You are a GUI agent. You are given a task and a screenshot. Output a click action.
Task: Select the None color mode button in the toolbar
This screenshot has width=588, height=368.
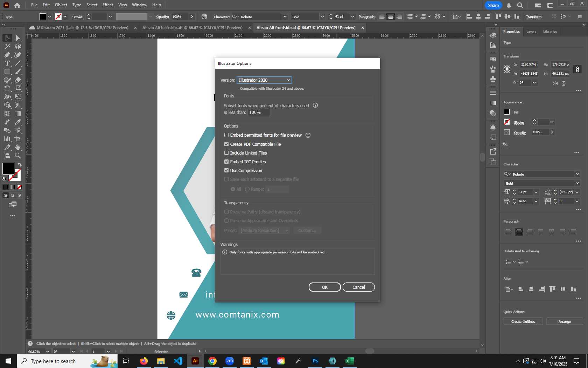point(20,187)
